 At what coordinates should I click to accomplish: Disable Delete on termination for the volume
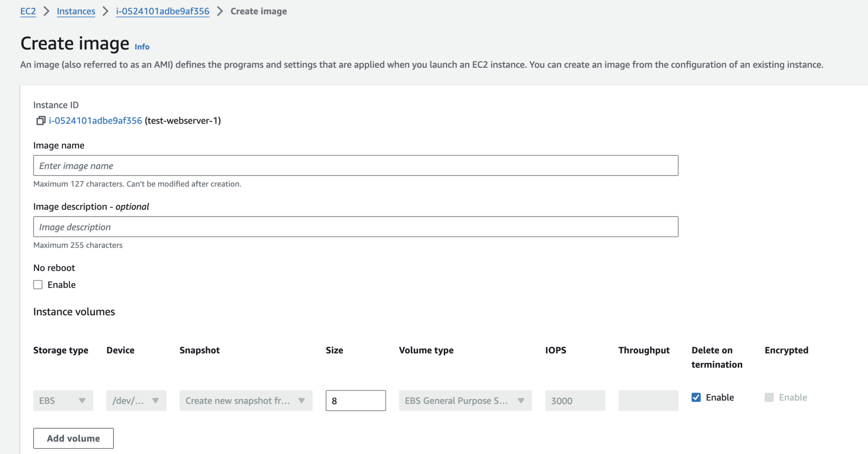696,397
